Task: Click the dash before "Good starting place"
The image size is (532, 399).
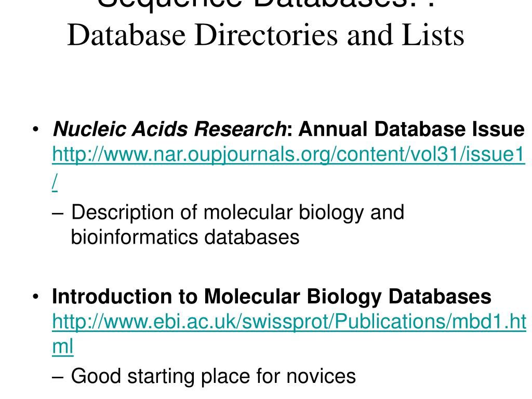Action: click(x=59, y=376)
